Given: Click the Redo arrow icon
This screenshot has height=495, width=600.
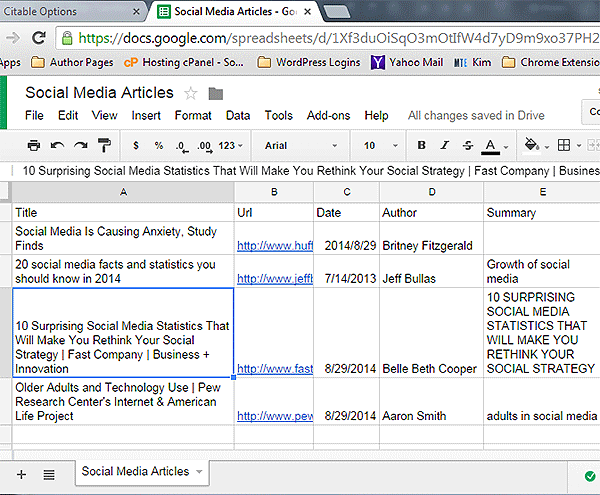Looking at the screenshot, I should (x=81, y=146).
